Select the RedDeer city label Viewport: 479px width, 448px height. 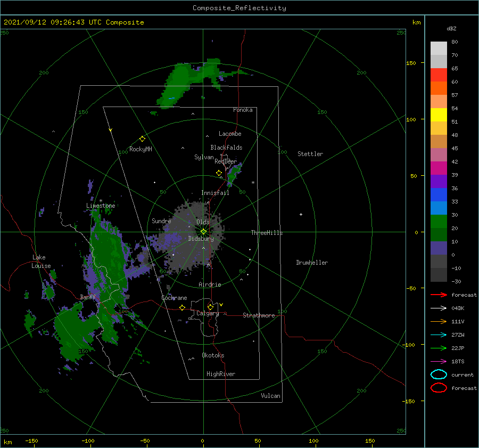(226, 161)
